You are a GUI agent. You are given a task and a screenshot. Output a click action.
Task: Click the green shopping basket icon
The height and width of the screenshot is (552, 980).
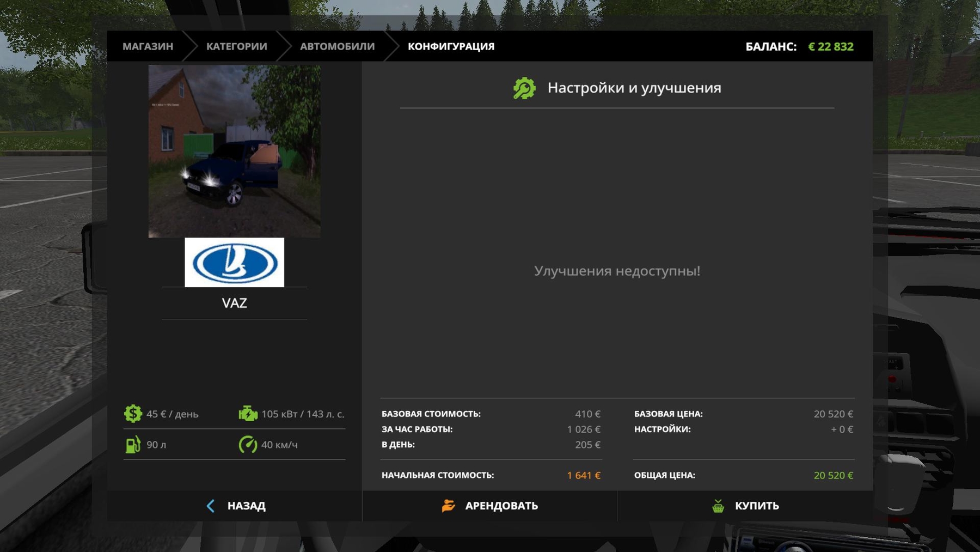(718, 506)
